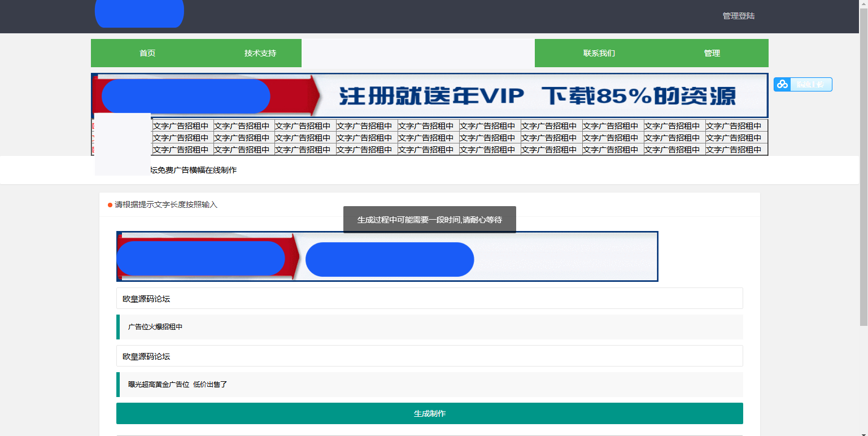Click the Baidu Netdisk cloud share icon
868x436 pixels.
[x=783, y=84]
